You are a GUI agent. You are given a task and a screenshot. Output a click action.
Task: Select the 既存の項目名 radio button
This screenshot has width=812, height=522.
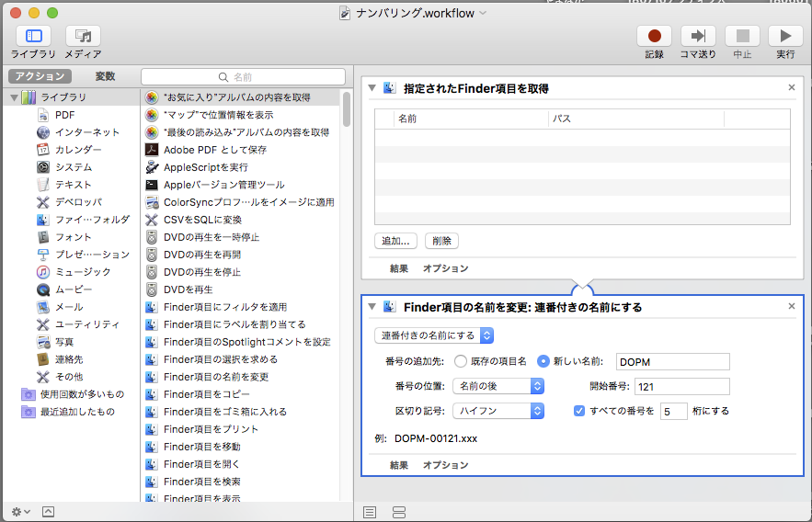pyautogui.click(x=461, y=361)
